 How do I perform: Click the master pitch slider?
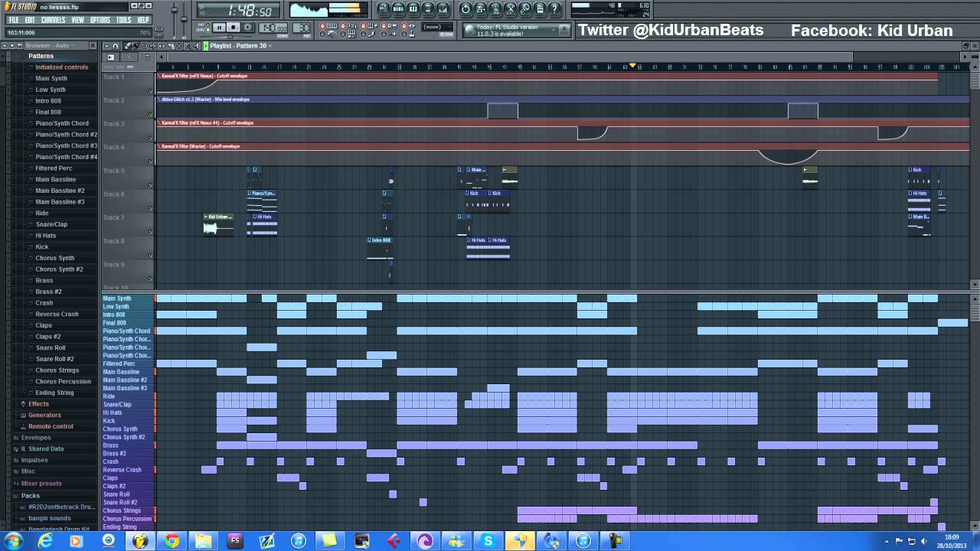tap(184, 19)
